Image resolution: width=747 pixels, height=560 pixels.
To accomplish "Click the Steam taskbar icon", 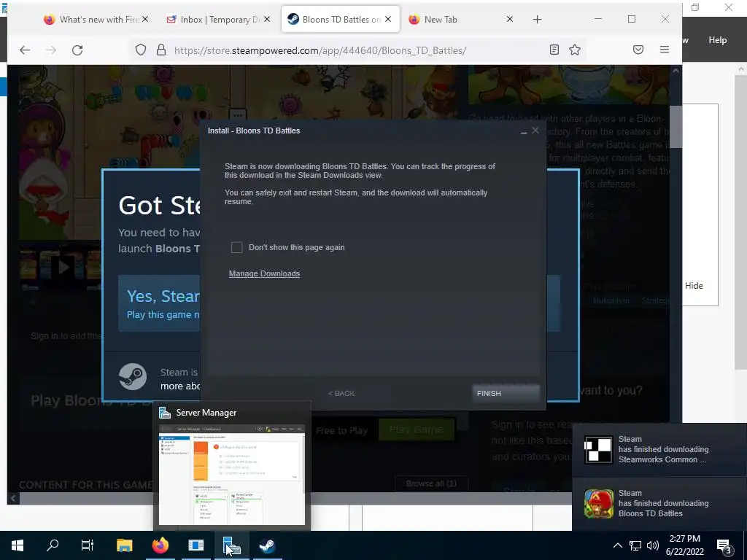I will pyautogui.click(x=267, y=545).
